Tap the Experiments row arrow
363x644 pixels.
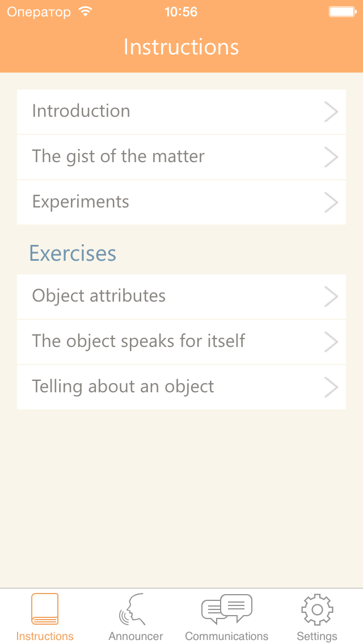[331, 202]
